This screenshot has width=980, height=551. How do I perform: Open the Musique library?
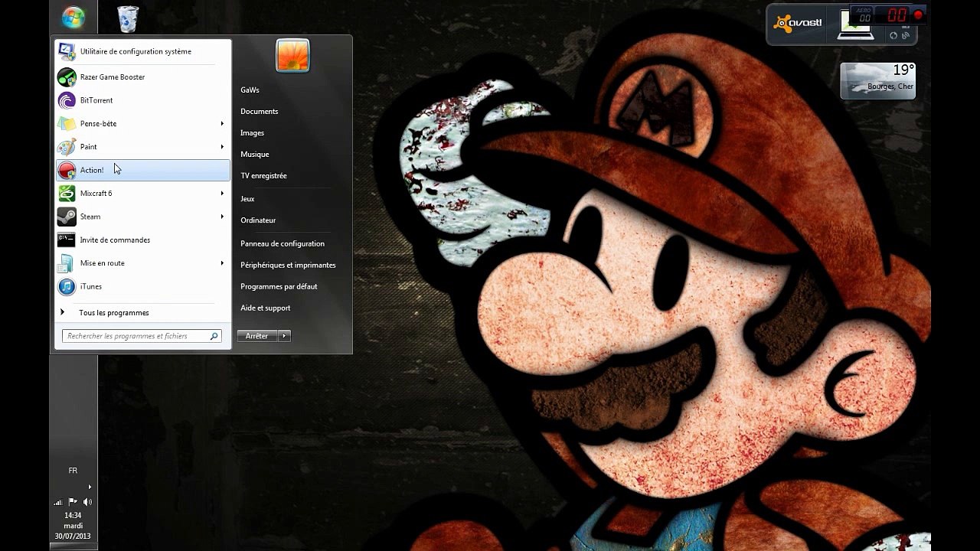[x=254, y=154]
